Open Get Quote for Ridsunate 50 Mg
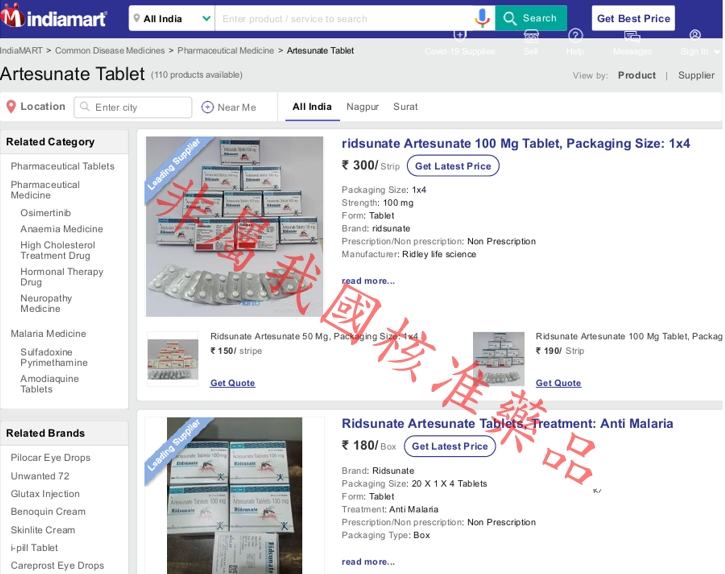The height and width of the screenshot is (574, 725). click(x=233, y=383)
